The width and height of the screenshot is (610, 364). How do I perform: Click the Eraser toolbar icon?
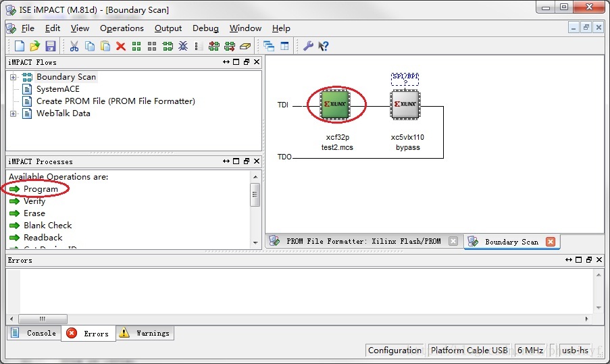[245, 47]
